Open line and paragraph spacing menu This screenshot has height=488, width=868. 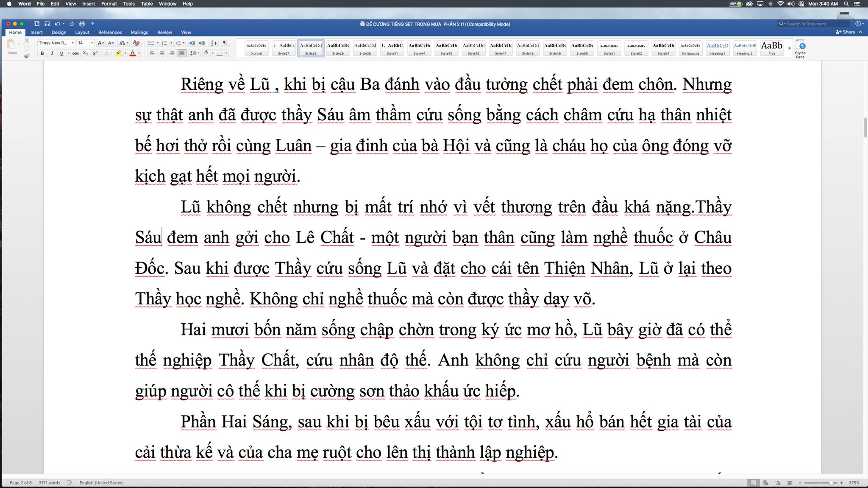click(194, 53)
